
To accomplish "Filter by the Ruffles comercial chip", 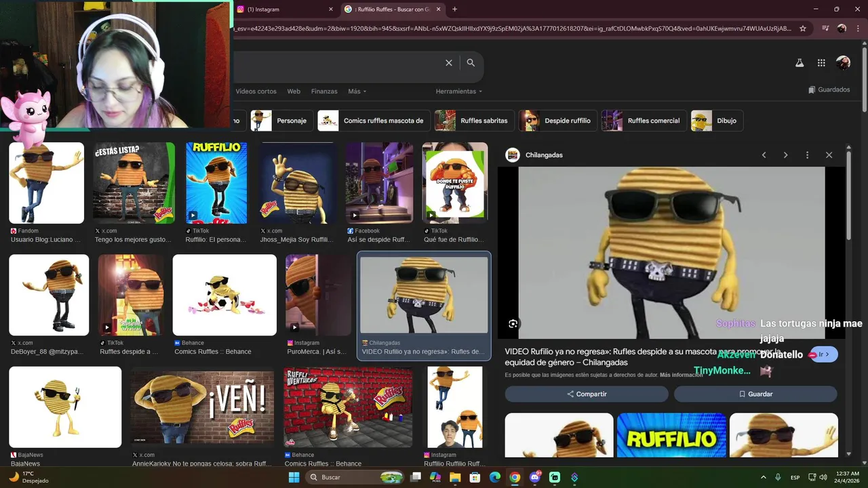I will [x=644, y=121].
